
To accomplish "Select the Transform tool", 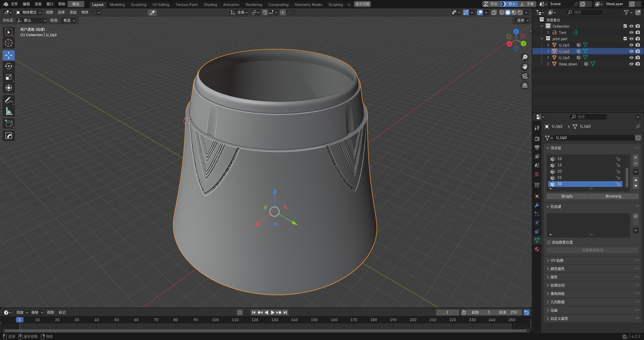I will [x=9, y=88].
